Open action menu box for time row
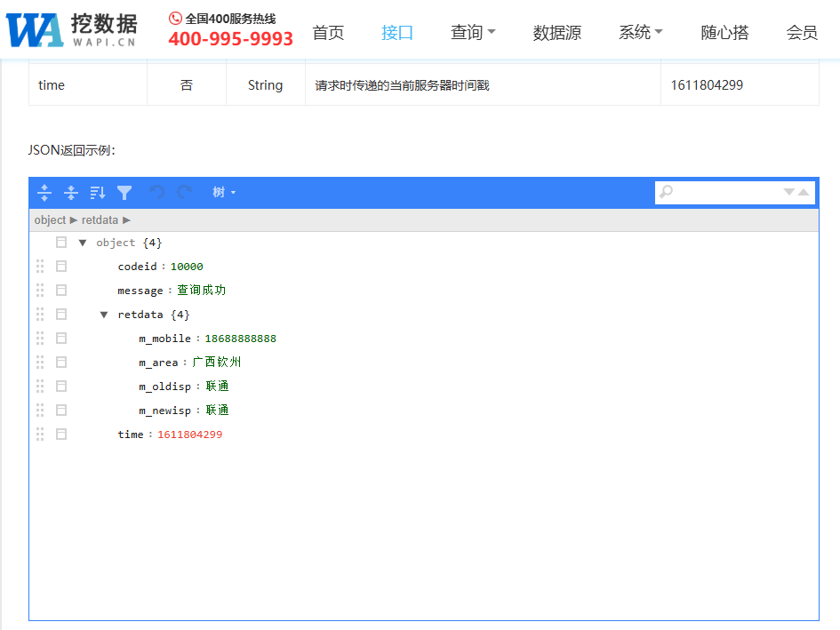The image size is (840, 630). coord(61,434)
